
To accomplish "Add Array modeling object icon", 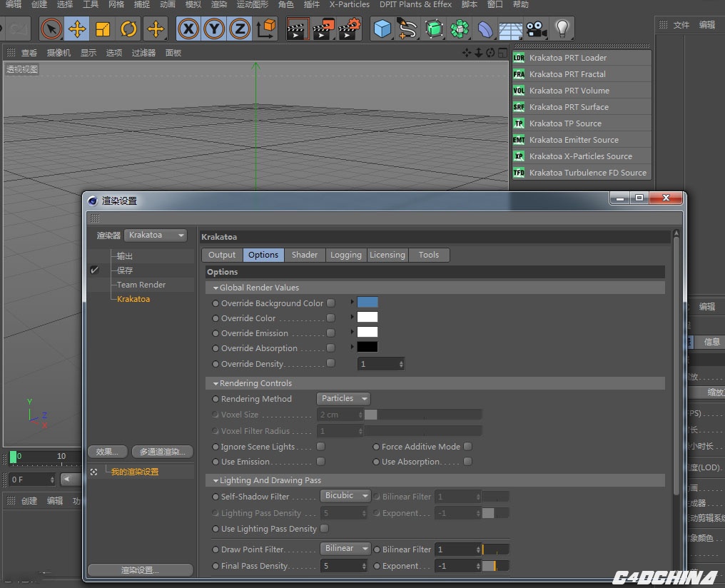I will coord(460,29).
